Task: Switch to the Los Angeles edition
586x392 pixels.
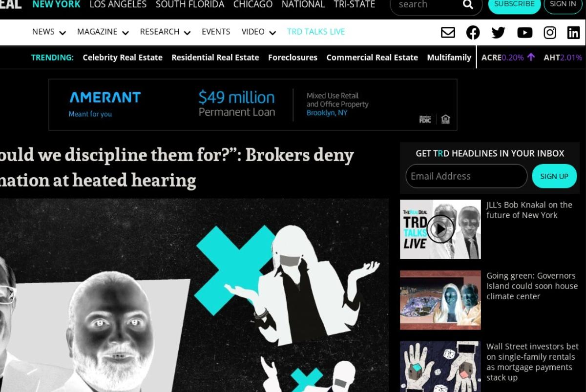Action: point(118,4)
